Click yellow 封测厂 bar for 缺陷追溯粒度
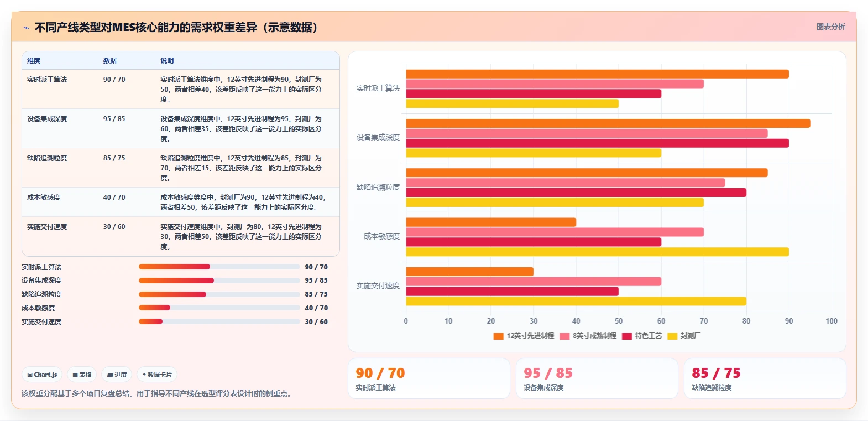The width and height of the screenshot is (868, 421). pos(555,202)
